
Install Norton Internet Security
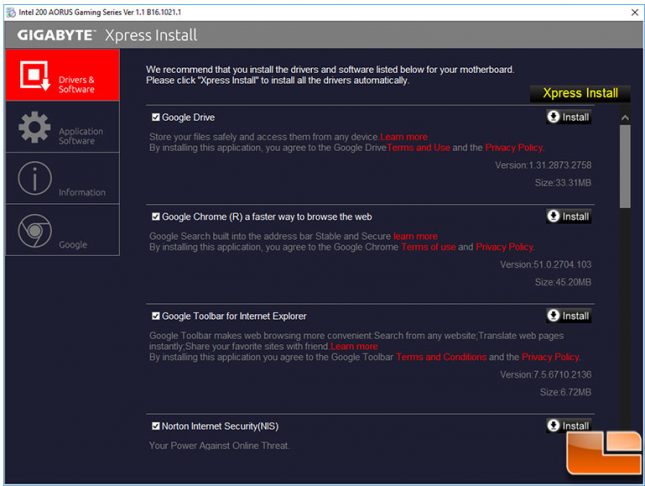(569, 426)
